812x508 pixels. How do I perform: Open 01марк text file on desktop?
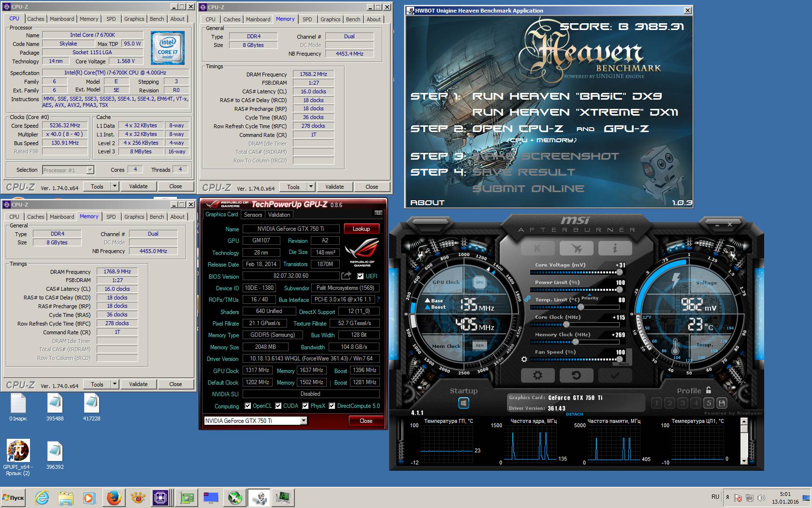(x=18, y=407)
